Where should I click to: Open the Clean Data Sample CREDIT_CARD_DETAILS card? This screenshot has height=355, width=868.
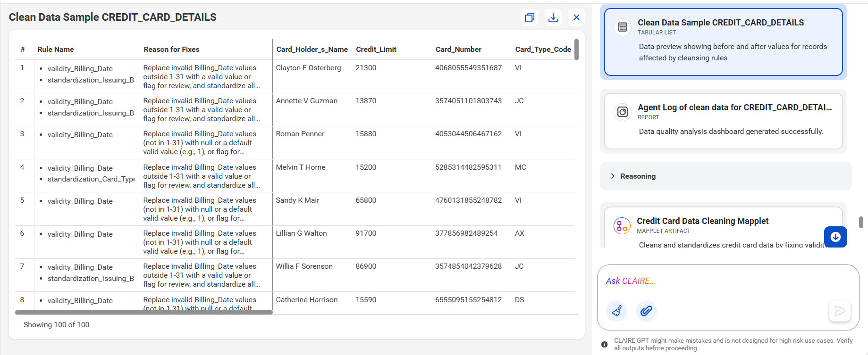[723, 42]
